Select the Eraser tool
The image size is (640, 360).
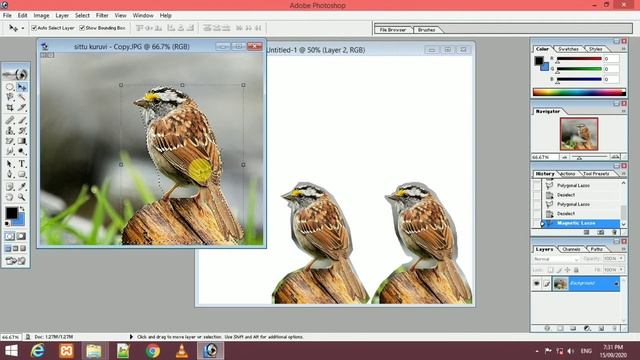pos(10,141)
